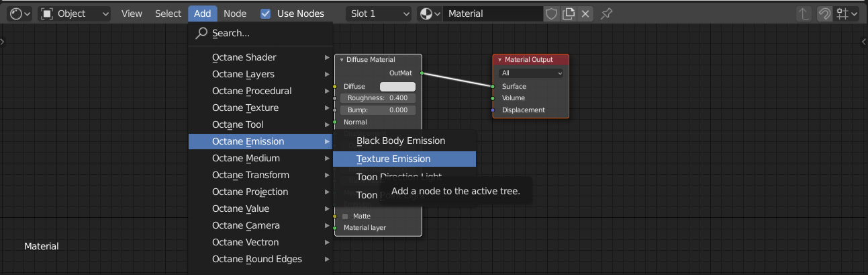This screenshot has width=868, height=275.
Task: Click the Surface input socket
Action: 493,86
